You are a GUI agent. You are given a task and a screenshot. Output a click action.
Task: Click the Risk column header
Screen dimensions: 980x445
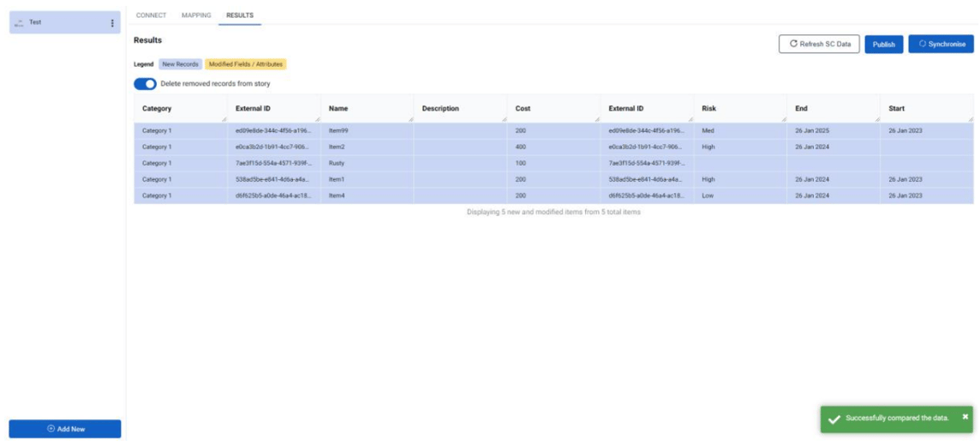click(x=708, y=109)
